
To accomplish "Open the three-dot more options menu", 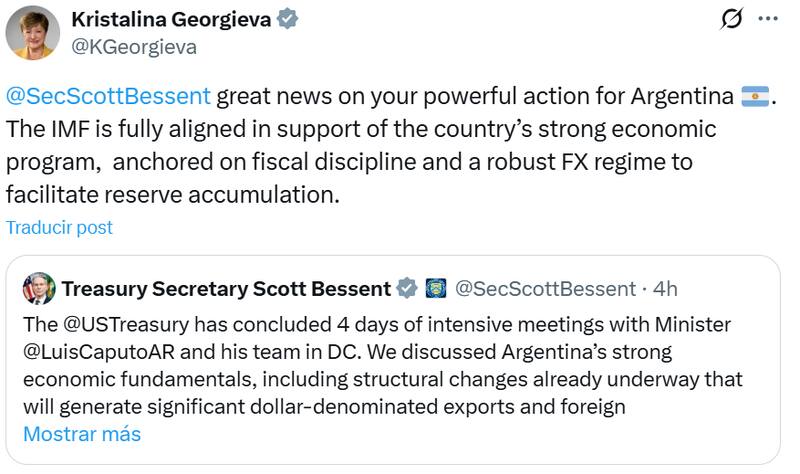I will (x=767, y=19).
